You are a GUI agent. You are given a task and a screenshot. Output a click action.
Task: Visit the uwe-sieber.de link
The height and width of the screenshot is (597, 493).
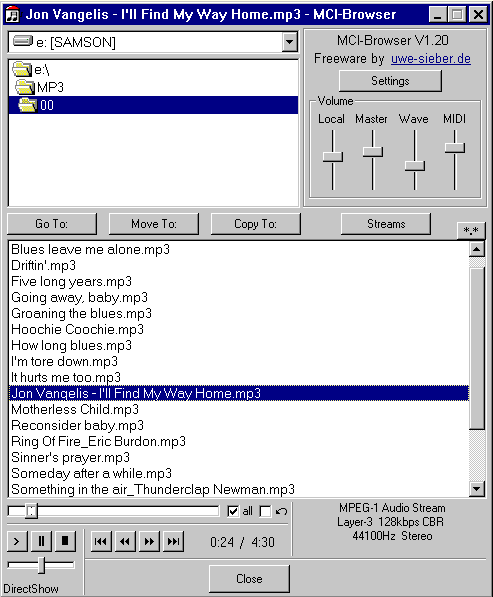[431, 59]
